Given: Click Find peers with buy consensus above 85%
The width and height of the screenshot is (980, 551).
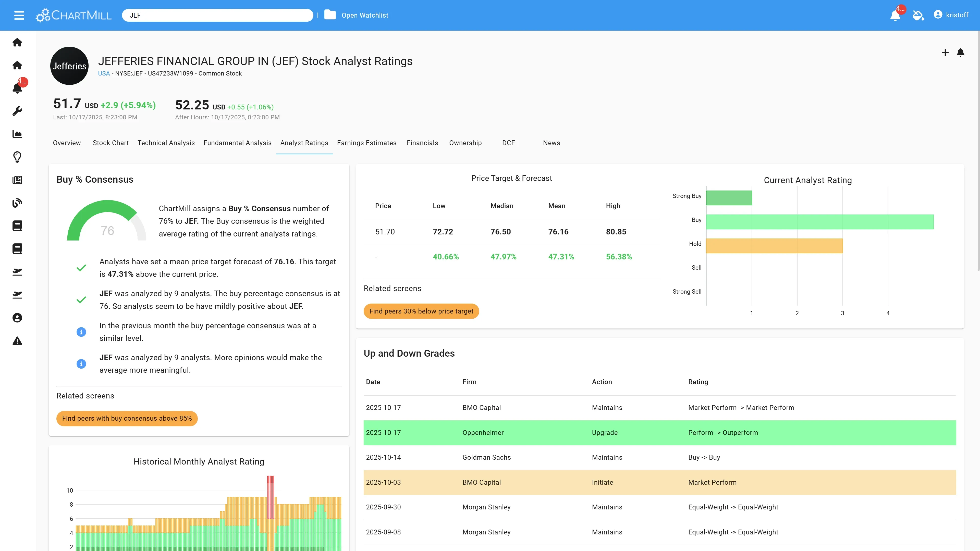Looking at the screenshot, I should [127, 418].
